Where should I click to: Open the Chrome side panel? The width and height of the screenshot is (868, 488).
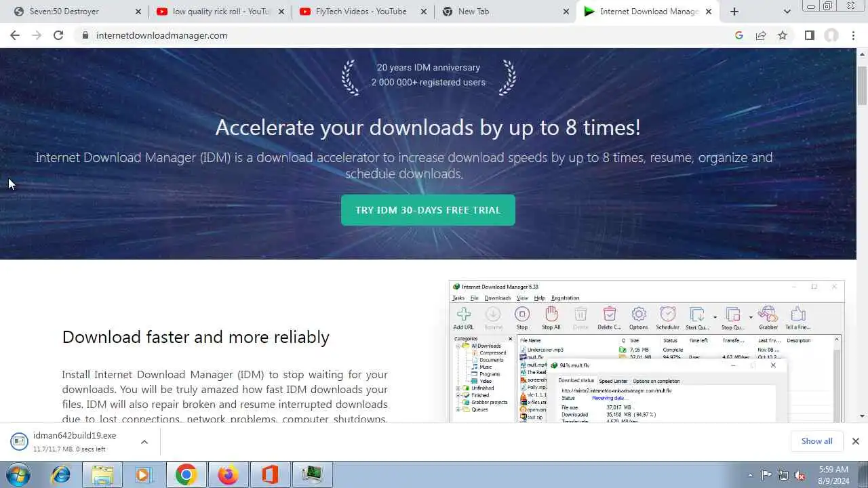[x=810, y=35]
